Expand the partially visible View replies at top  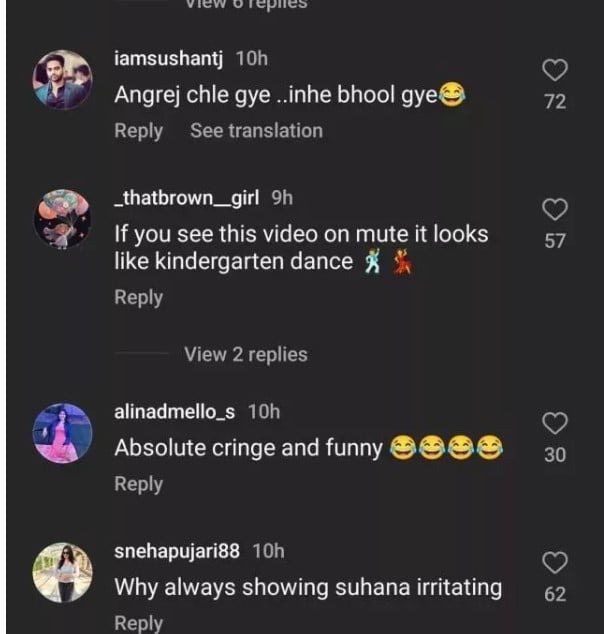click(245, 4)
